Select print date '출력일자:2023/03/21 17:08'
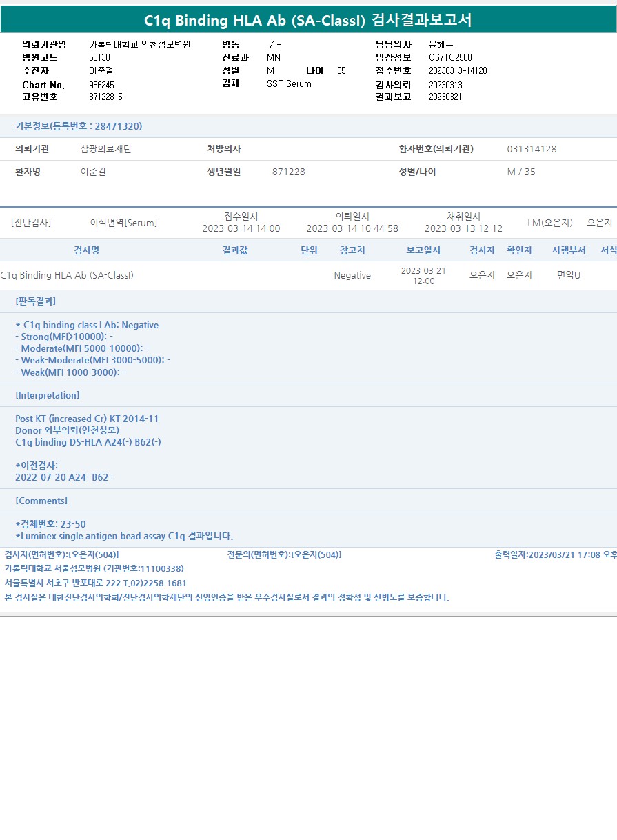 pyautogui.click(x=548, y=554)
